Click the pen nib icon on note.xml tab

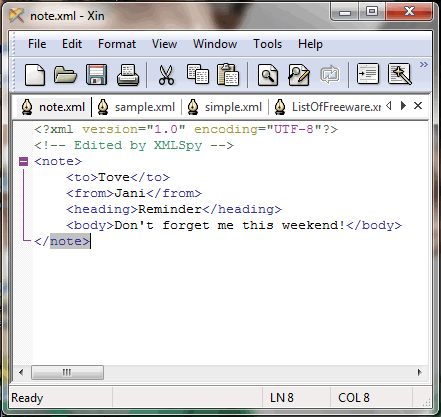[x=27, y=107]
